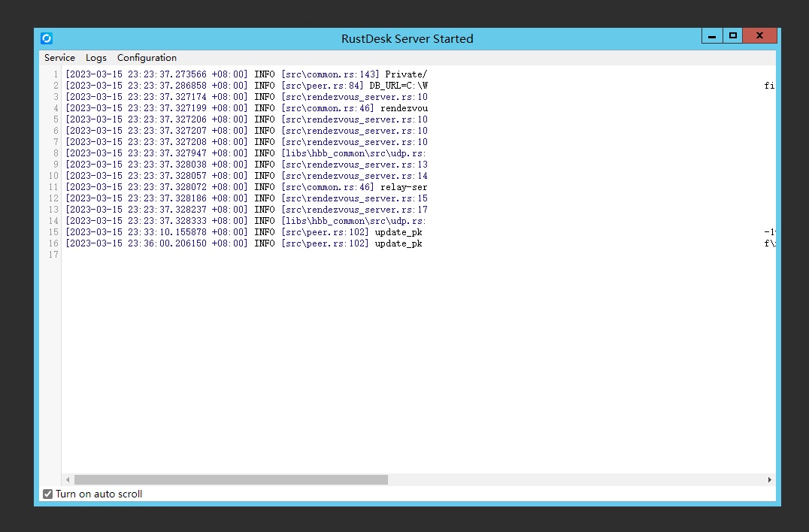This screenshot has height=532, width=809.
Task: Click log line 4 with common.rs:46 rendezvou
Action: [247, 108]
